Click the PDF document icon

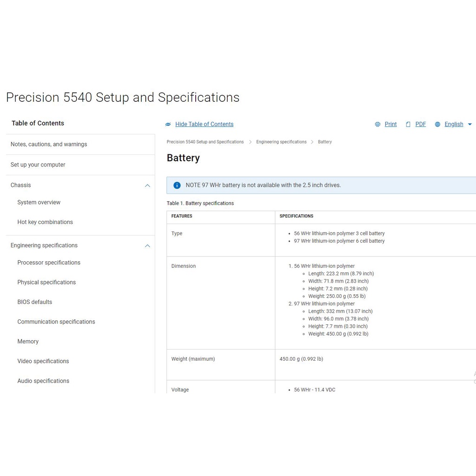coord(408,125)
